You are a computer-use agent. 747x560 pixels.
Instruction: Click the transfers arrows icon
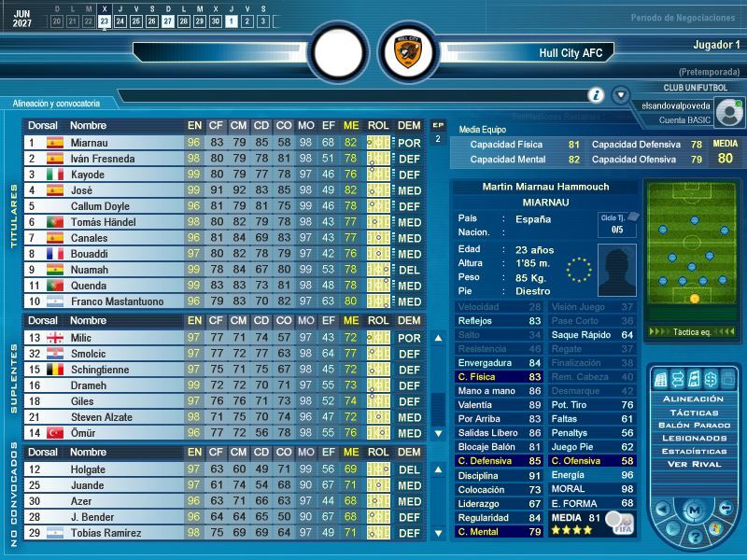(x=677, y=379)
